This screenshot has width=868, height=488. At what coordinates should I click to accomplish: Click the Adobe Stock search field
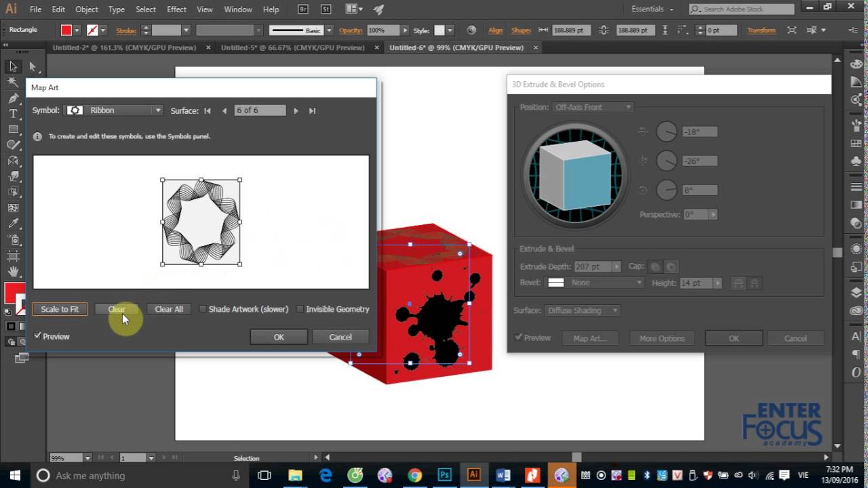click(741, 9)
